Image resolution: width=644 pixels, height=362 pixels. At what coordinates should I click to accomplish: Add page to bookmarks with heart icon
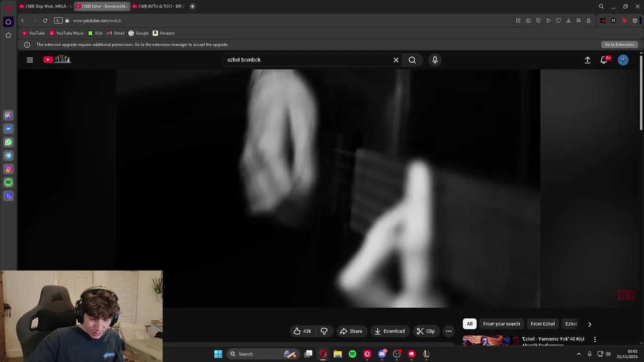[x=558, y=21]
